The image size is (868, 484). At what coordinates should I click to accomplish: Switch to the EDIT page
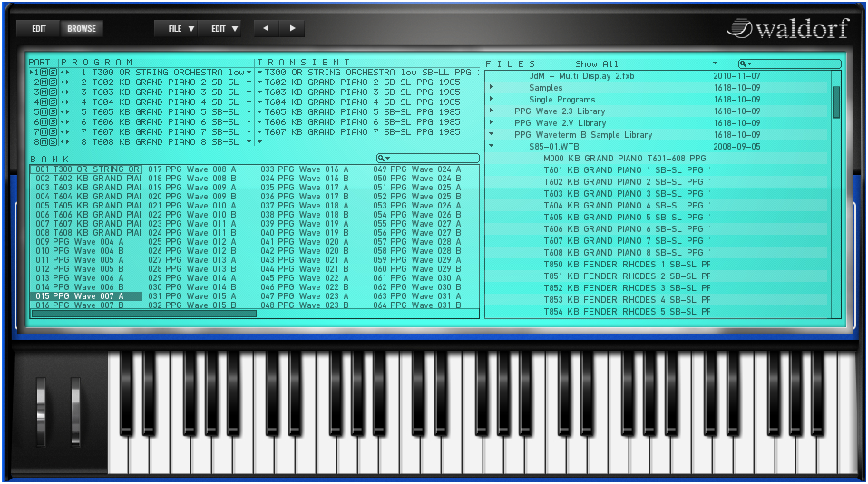(x=39, y=28)
